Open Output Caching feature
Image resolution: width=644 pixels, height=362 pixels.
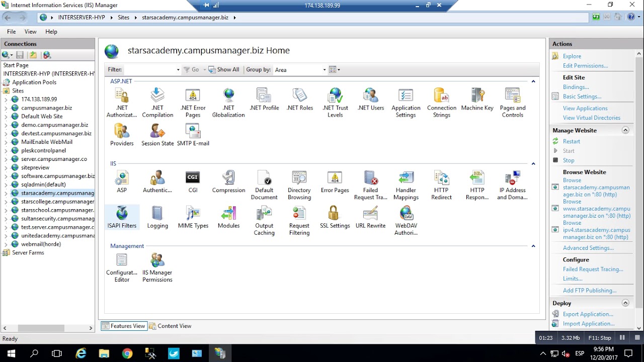264,220
